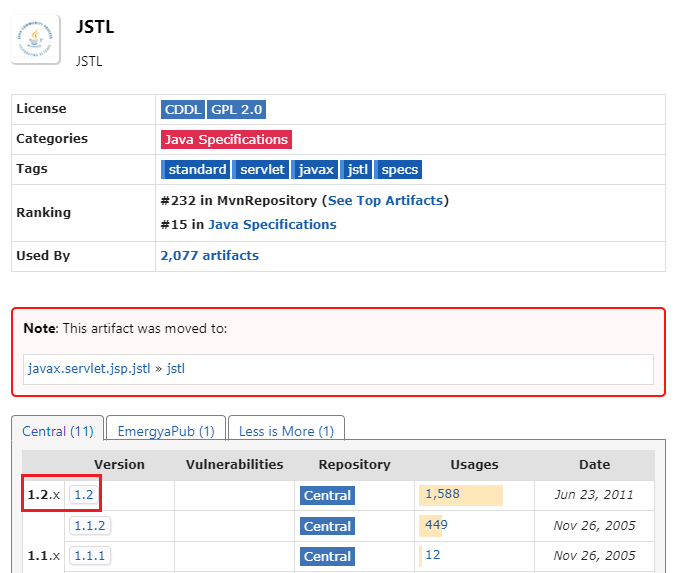Click the JSTL page title heading
Image resolution: width=678 pixels, height=573 pixels.
[95, 27]
